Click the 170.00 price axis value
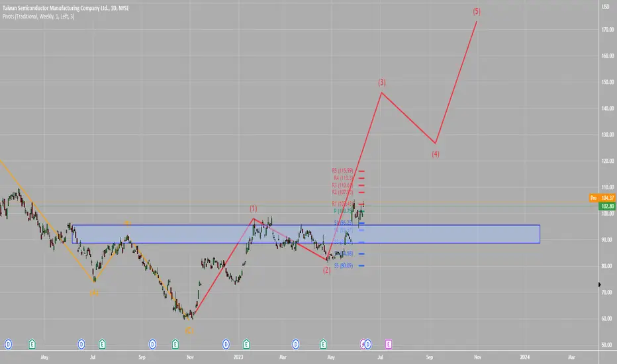Viewport: 617px width, 364px height. pos(608,30)
